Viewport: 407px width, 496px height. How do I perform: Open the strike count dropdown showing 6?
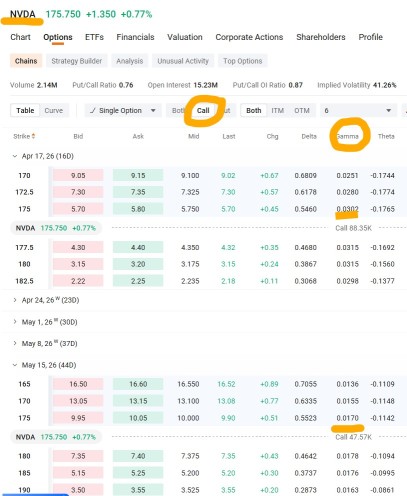click(359, 110)
